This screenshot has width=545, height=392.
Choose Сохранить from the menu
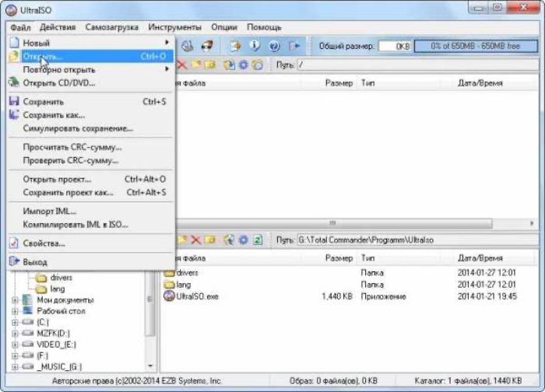click(x=90, y=102)
